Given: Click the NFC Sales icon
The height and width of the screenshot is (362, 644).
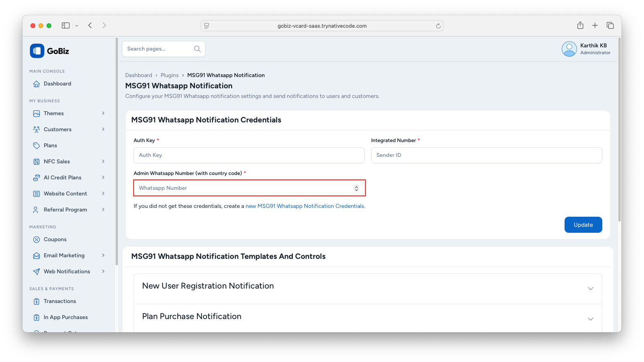Looking at the screenshot, I should [37, 162].
